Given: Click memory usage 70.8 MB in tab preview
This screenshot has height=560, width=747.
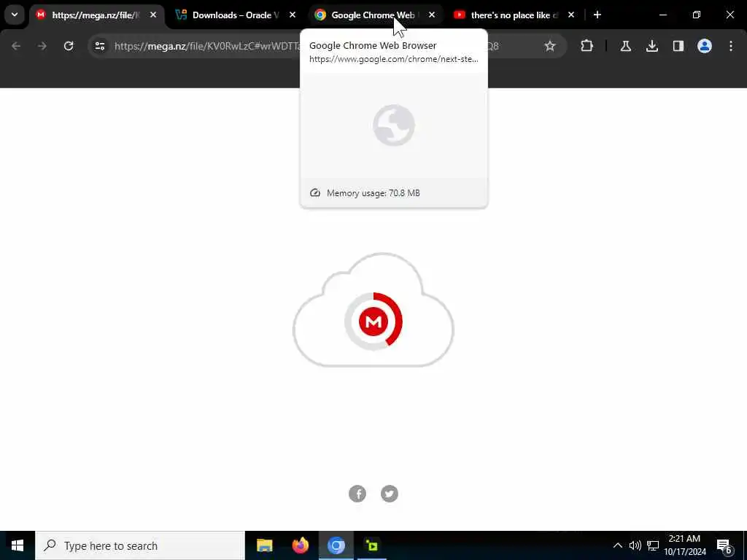Looking at the screenshot, I should click(x=373, y=192).
